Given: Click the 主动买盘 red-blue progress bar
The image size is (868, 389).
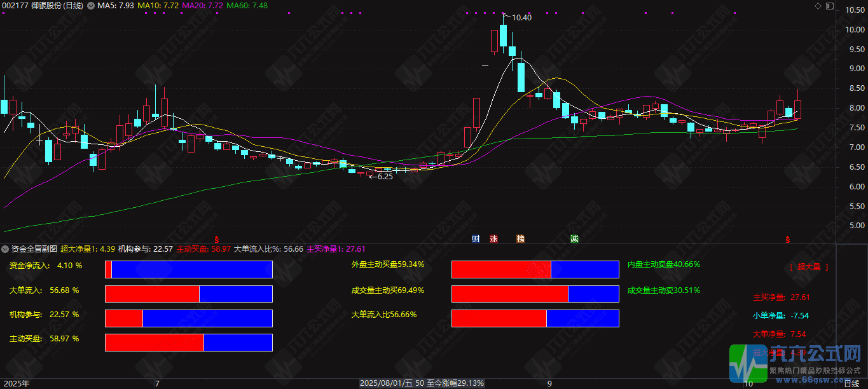Looking at the screenshot, I should pos(188,342).
